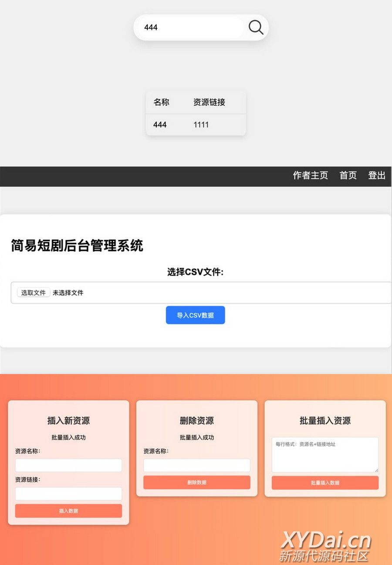Go to 首页 from the navigation bar
Viewport: 392px width, 565px height.
coord(348,175)
